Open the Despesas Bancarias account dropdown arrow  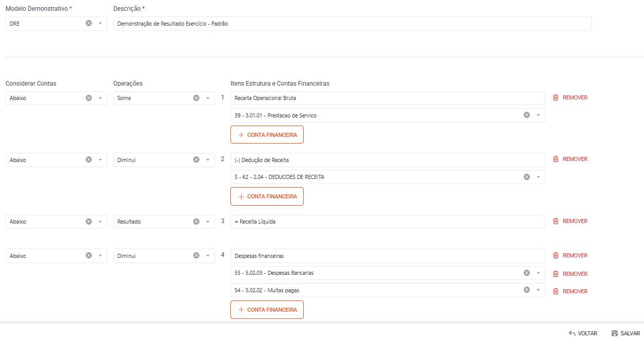point(538,273)
